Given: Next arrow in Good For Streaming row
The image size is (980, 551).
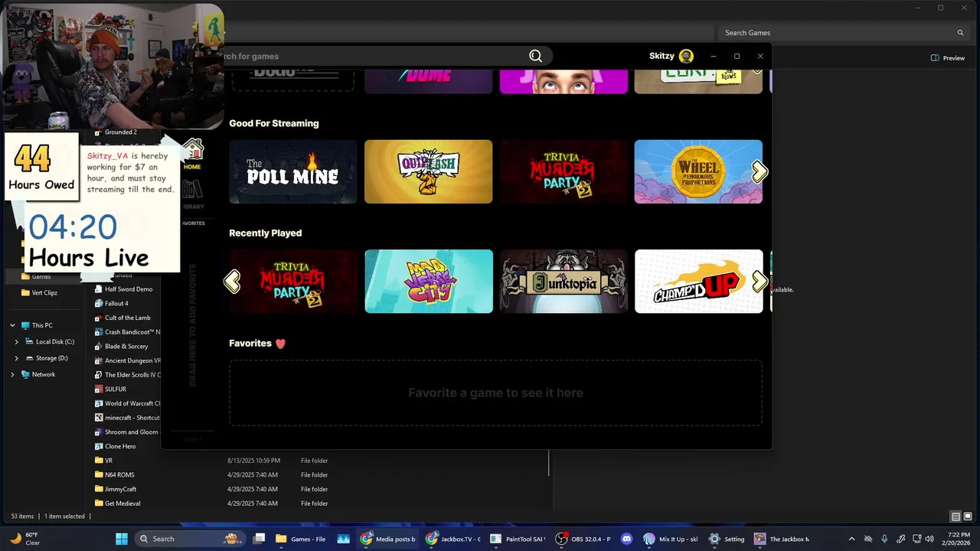Looking at the screenshot, I should coord(759,171).
